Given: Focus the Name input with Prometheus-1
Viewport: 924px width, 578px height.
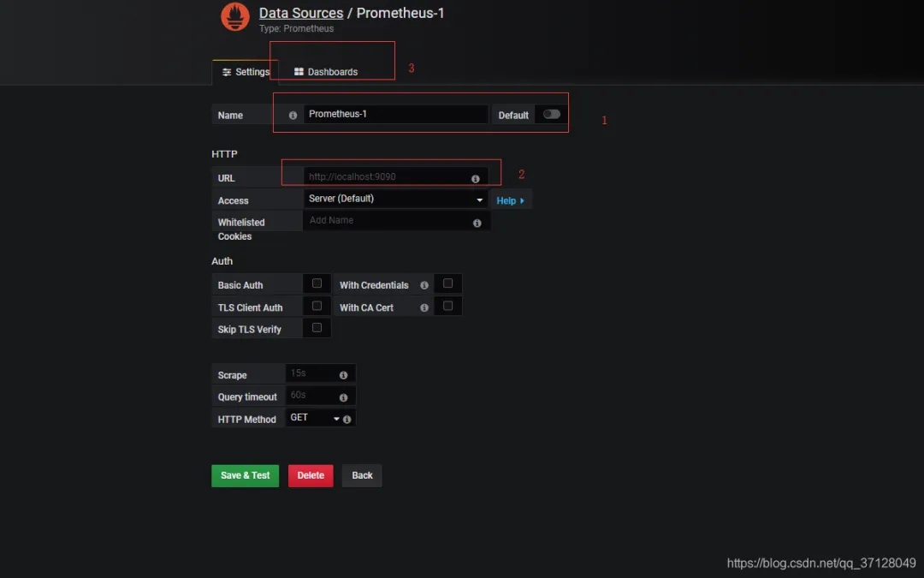Looking at the screenshot, I should [395, 115].
